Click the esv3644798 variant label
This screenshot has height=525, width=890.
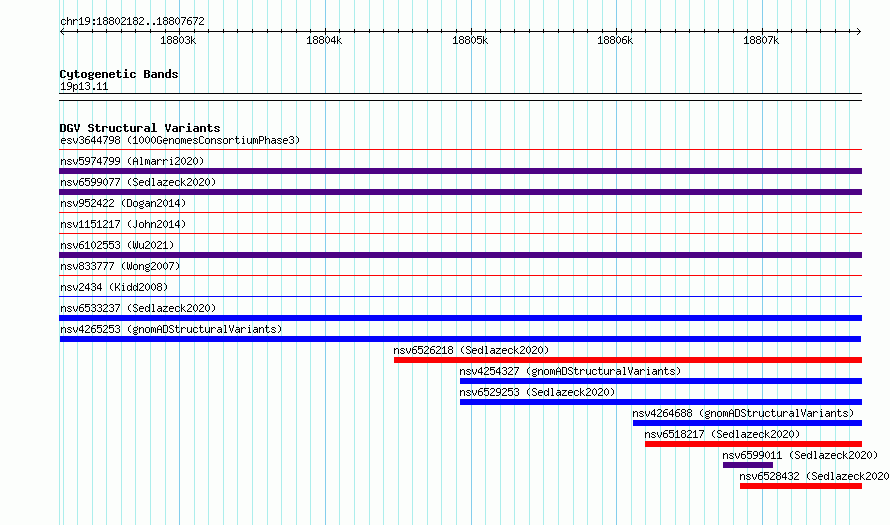point(180,140)
